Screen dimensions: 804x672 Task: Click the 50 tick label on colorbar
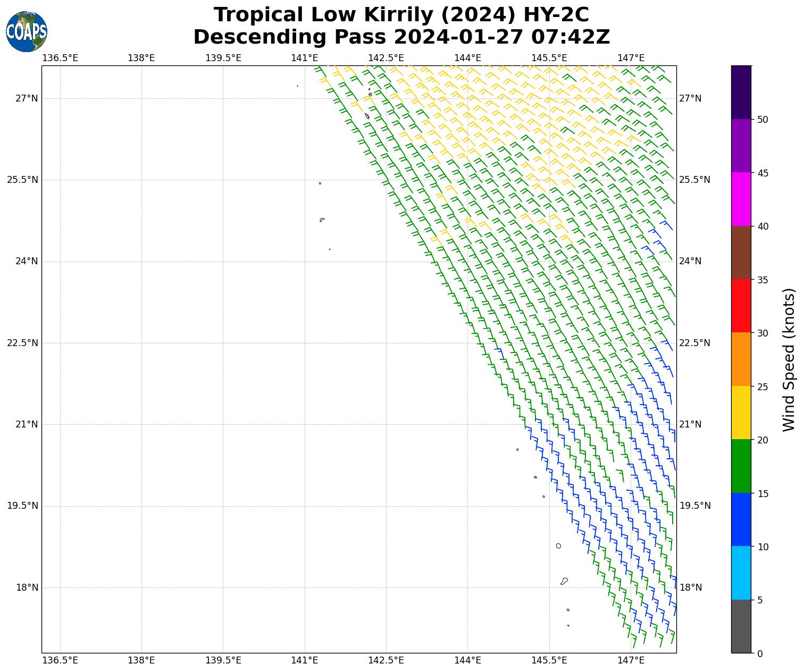click(763, 120)
